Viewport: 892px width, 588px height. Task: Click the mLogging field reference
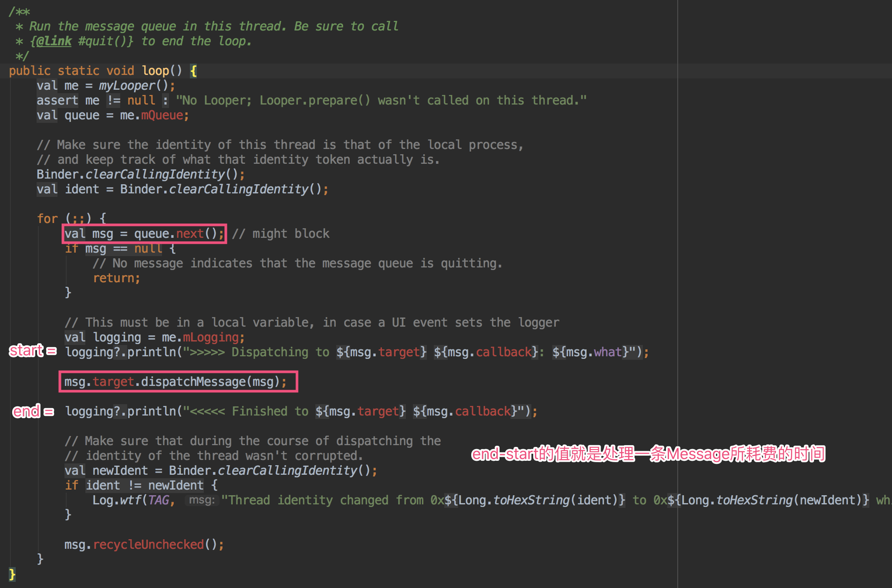(x=211, y=338)
